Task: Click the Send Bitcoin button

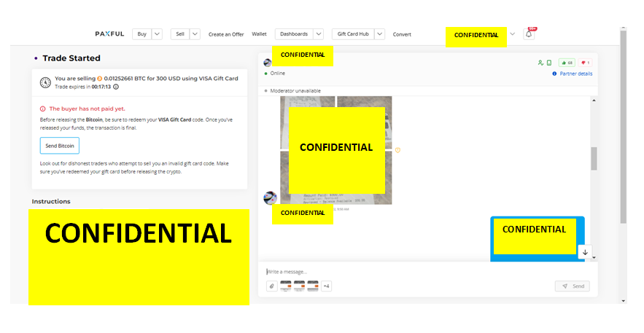Action: click(x=60, y=146)
